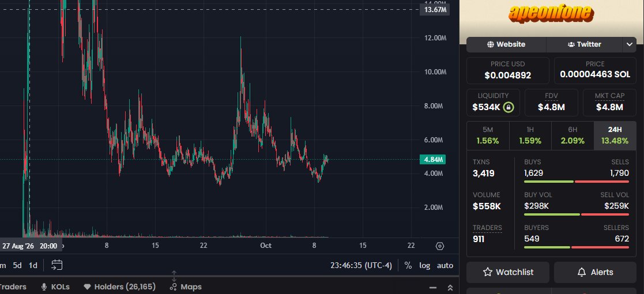
Task: Click the SOL price 0.00004463 SOL
Action: point(595,75)
